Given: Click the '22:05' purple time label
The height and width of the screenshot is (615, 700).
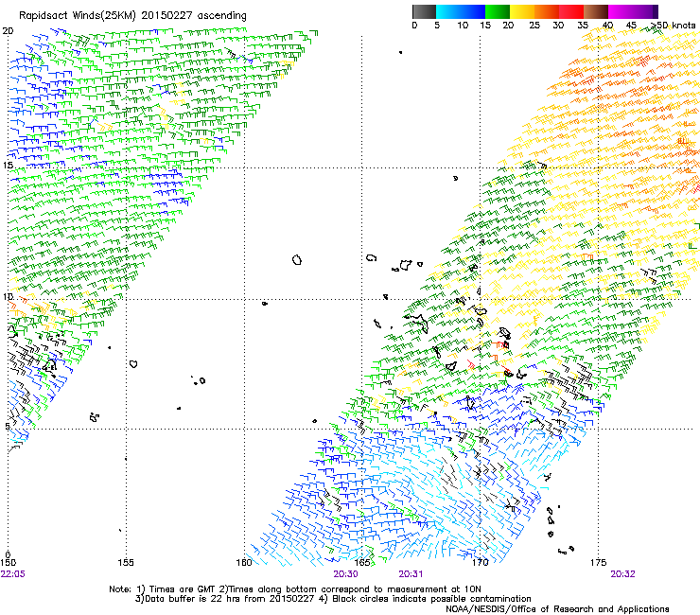Looking at the screenshot, I should tap(13, 574).
